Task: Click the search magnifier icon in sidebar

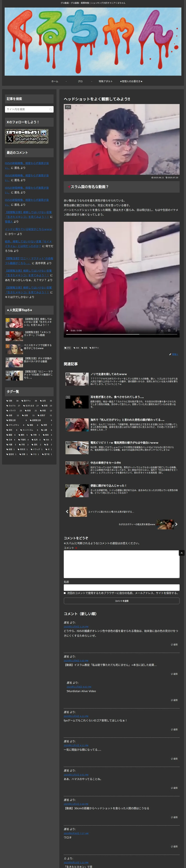Action: [51, 109]
